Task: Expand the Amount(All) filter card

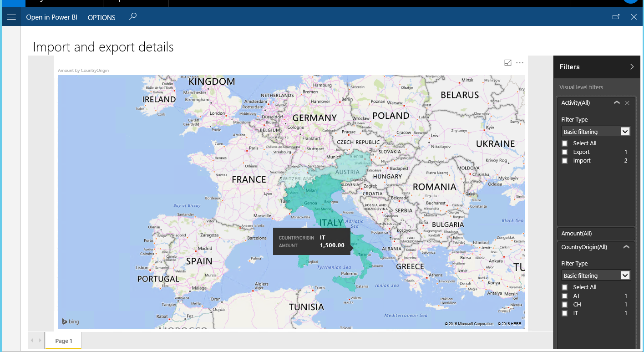Action: 595,234
